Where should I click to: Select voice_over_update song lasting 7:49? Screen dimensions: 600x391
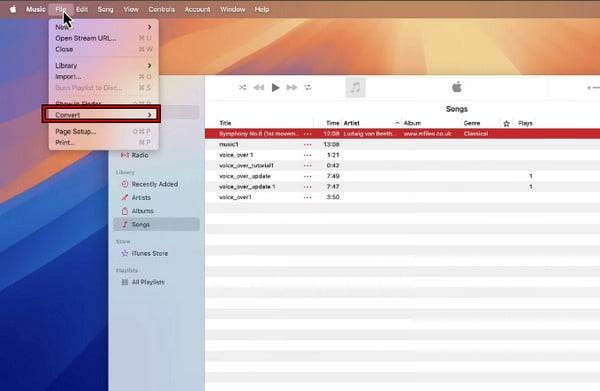pos(402,176)
